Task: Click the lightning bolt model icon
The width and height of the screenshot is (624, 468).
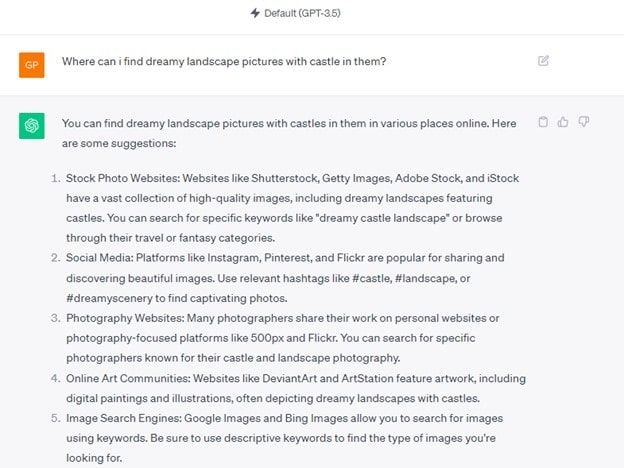Action: (255, 13)
